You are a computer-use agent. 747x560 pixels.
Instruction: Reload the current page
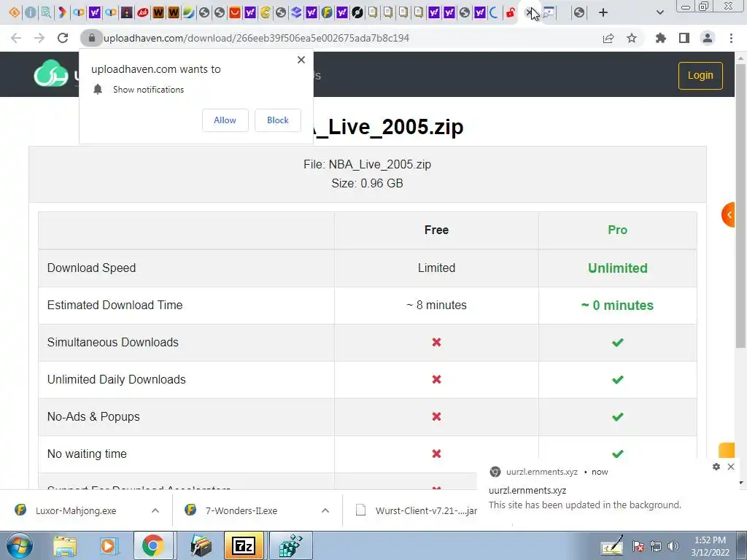[x=63, y=38]
